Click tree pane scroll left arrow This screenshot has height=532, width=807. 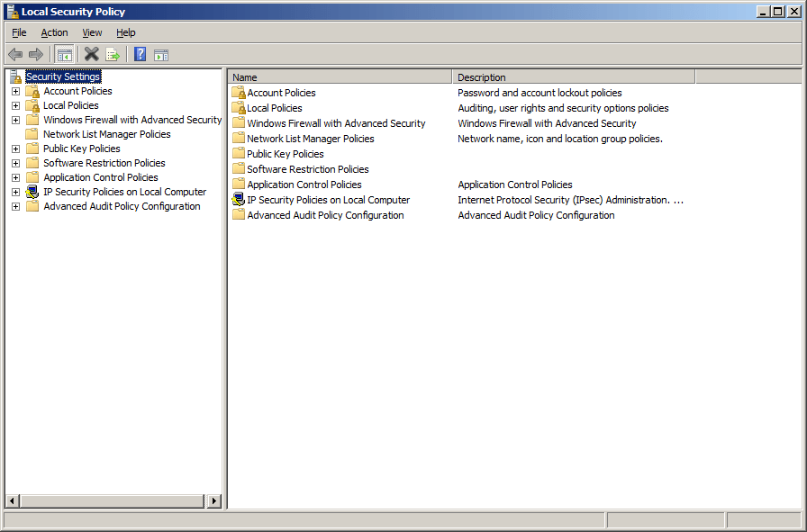[13, 500]
